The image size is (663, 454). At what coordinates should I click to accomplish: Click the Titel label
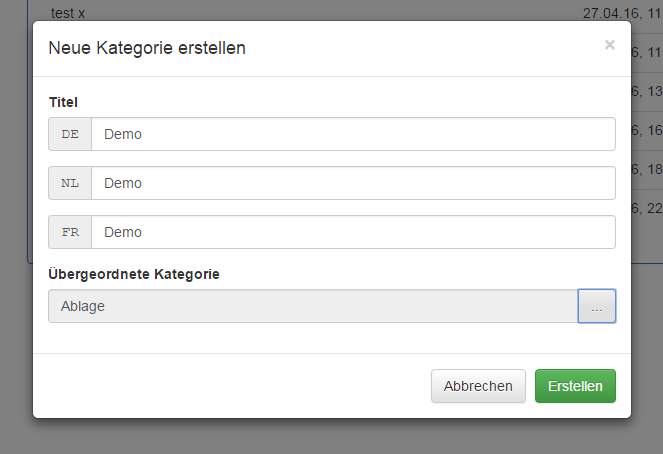tap(63, 101)
